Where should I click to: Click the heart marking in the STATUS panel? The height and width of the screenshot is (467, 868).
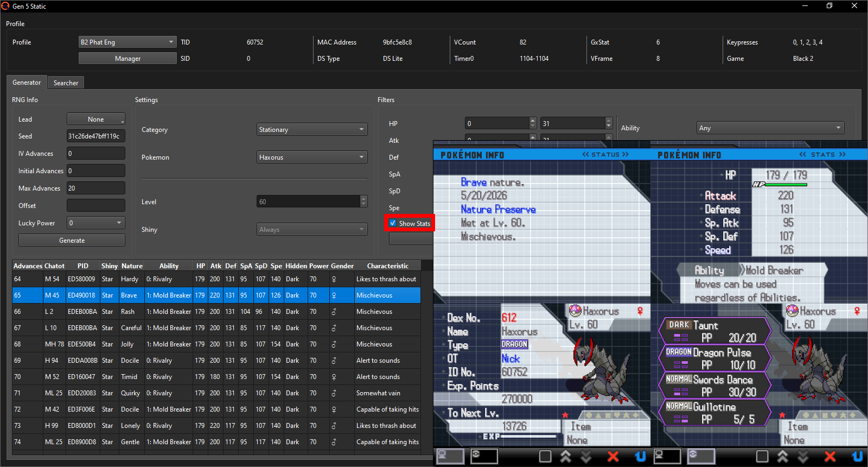618,415
